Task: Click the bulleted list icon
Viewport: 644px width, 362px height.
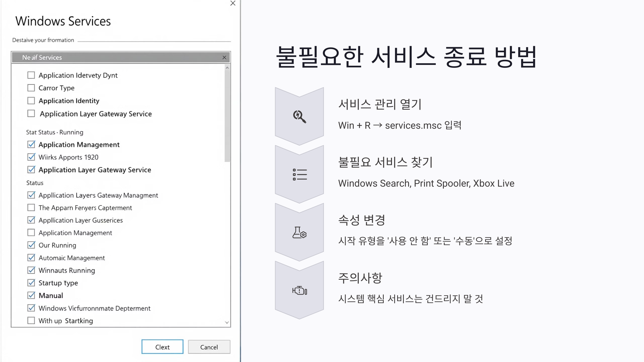Action: pos(300,175)
